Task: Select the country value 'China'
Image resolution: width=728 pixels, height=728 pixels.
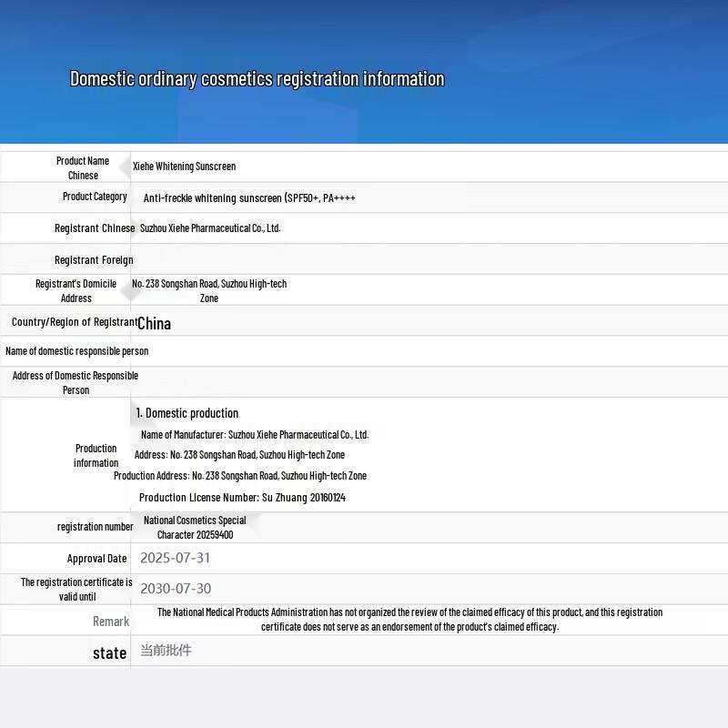Action: pos(154,324)
